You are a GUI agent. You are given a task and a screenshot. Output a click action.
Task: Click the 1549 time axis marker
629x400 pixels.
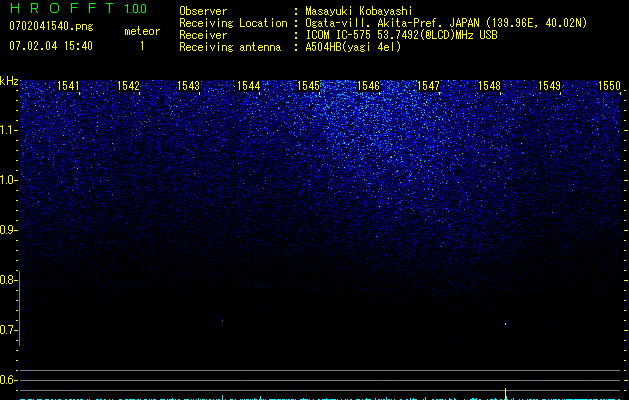point(549,86)
